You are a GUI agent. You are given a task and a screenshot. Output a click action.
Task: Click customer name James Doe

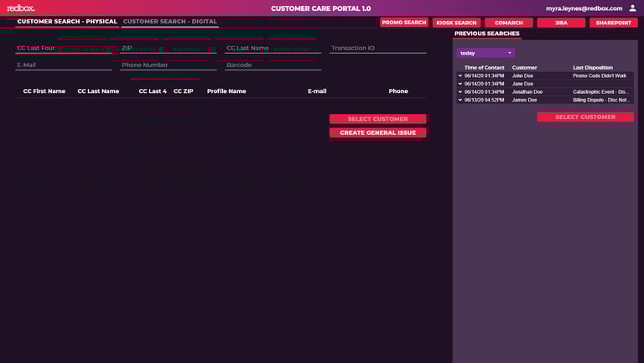coord(524,100)
